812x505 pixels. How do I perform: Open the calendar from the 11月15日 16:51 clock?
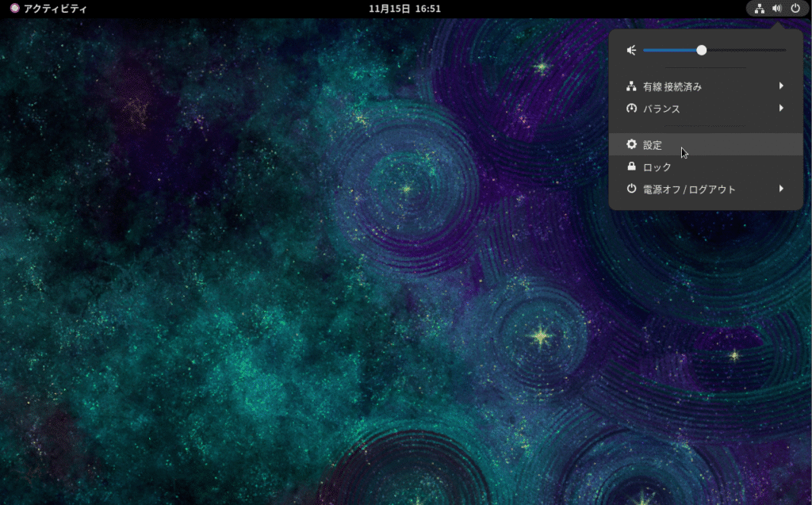[405, 9]
